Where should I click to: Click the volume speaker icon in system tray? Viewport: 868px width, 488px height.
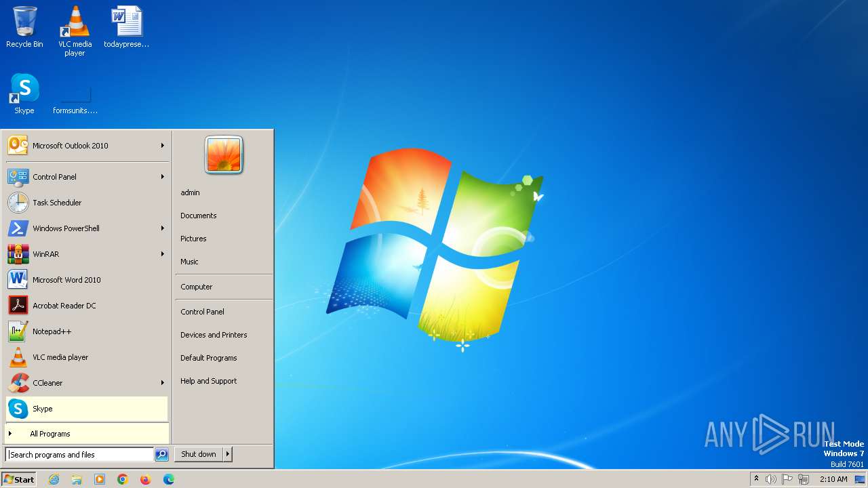[771, 479]
